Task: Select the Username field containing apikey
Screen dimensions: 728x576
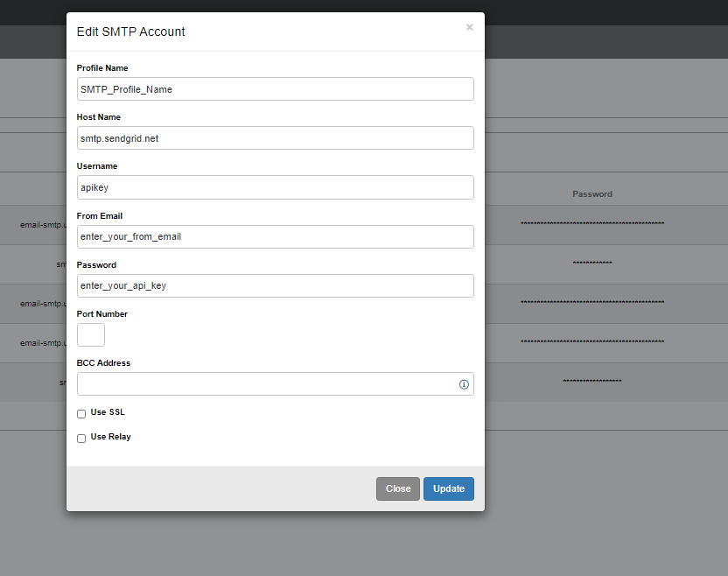Action: [275, 187]
